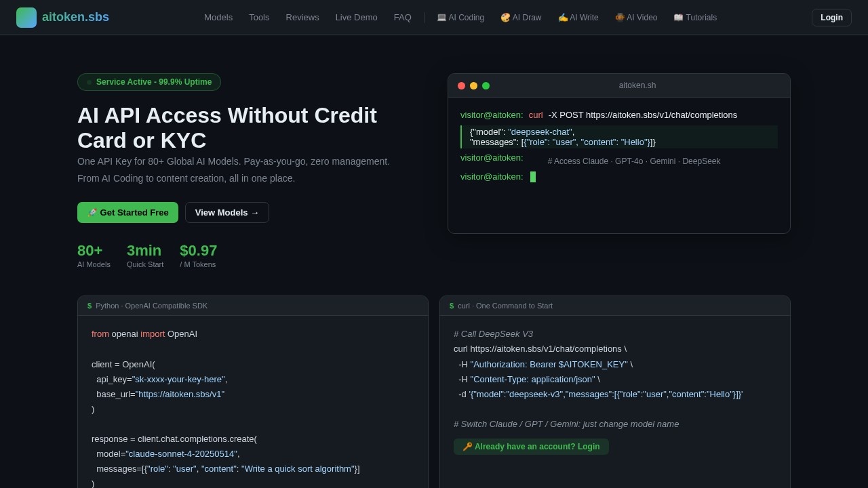Screen dimensions: 868x488
Task: Click the Content-Type application/json header line
Action: pyautogui.click(x=529, y=380)
